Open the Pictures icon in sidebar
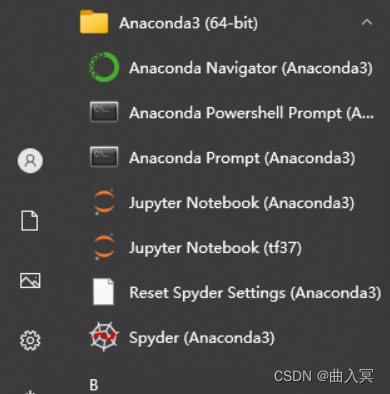The height and width of the screenshot is (394, 390). (30, 280)
